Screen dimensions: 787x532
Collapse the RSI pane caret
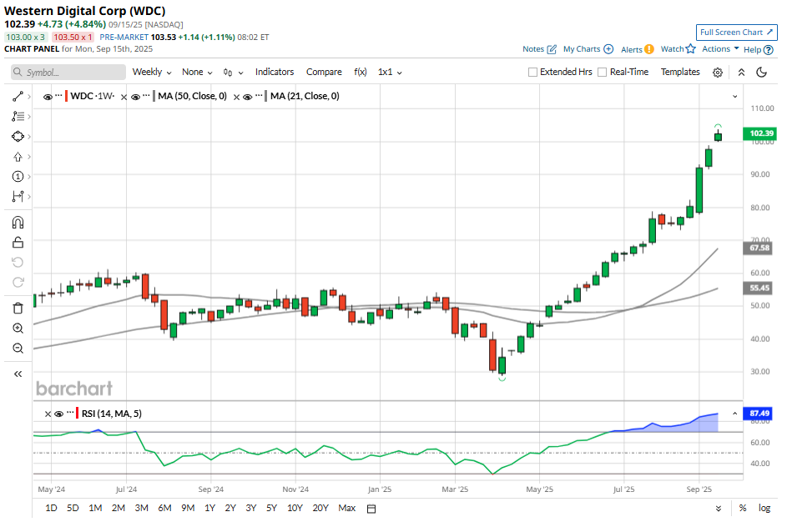pos(734,413)
